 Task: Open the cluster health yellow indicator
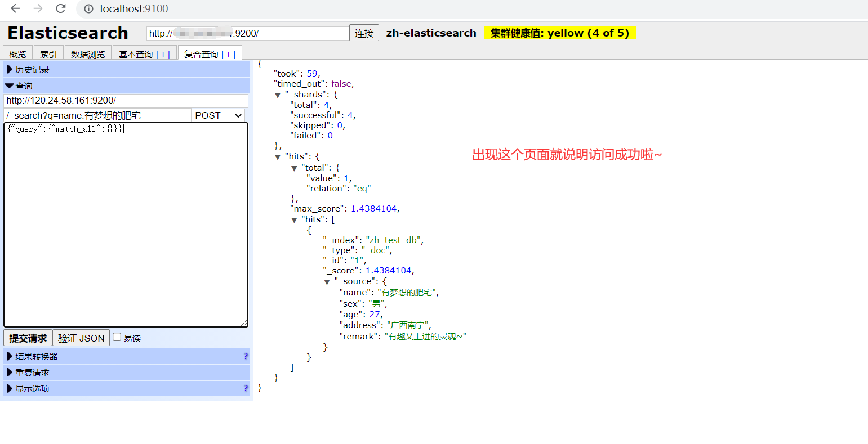(560, 33)
